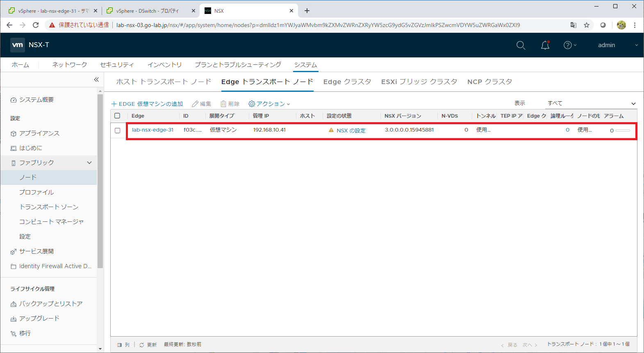Open the ネットワーク top menu
This screenshot has width=644, height=353.
[70, 65]
